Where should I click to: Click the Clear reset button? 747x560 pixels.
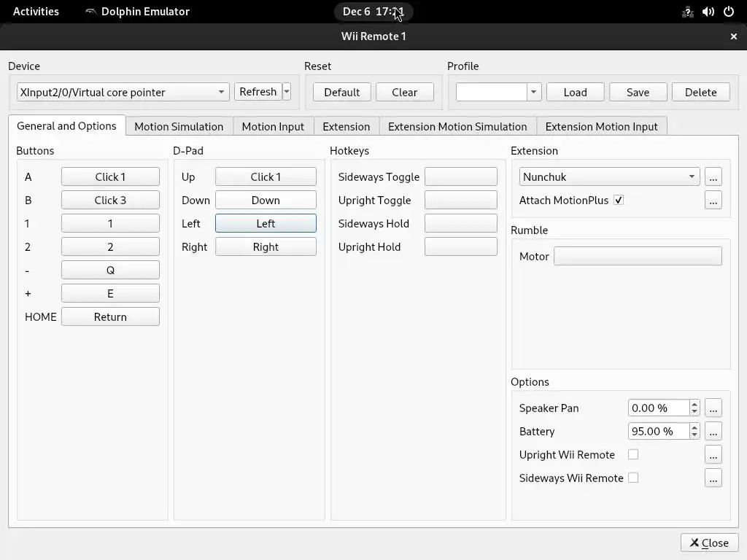[404, 92]
